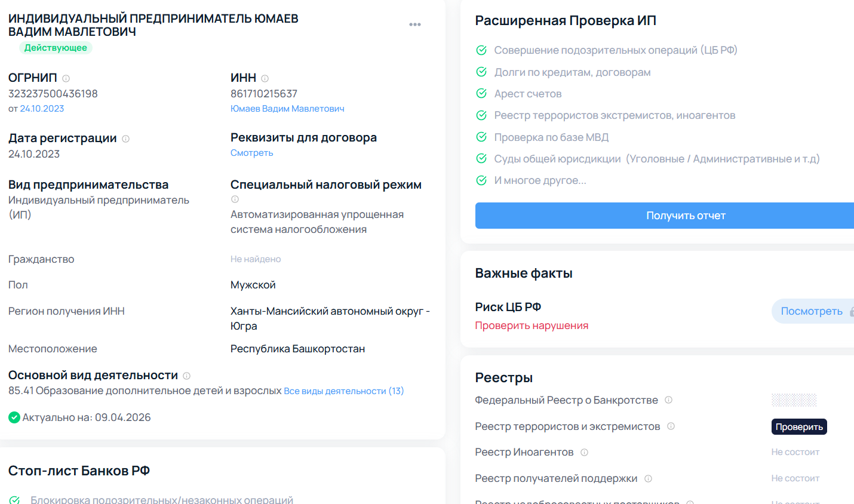Click info icon beside Реестр Иноагентов
854x504 pixels.
point(585,452)
